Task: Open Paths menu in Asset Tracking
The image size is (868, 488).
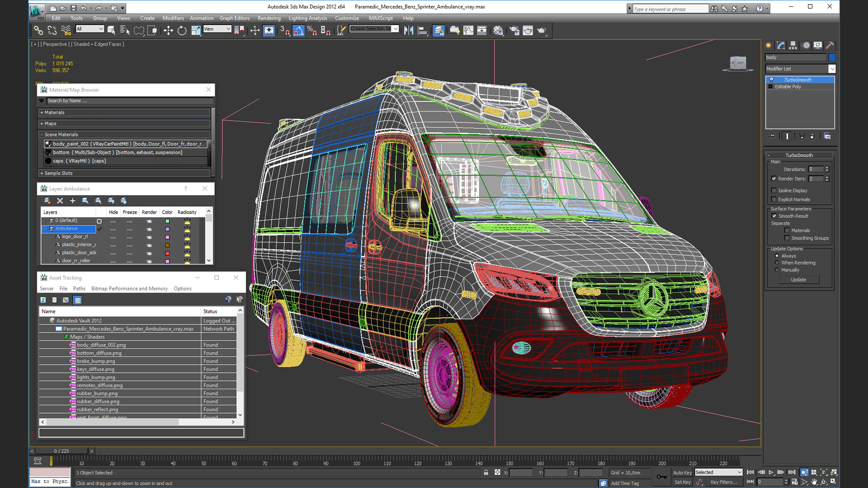Action: tap(79, 288)
